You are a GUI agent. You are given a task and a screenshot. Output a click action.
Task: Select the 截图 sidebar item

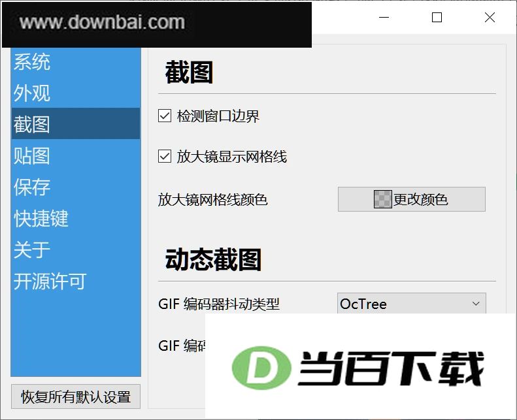76,123
